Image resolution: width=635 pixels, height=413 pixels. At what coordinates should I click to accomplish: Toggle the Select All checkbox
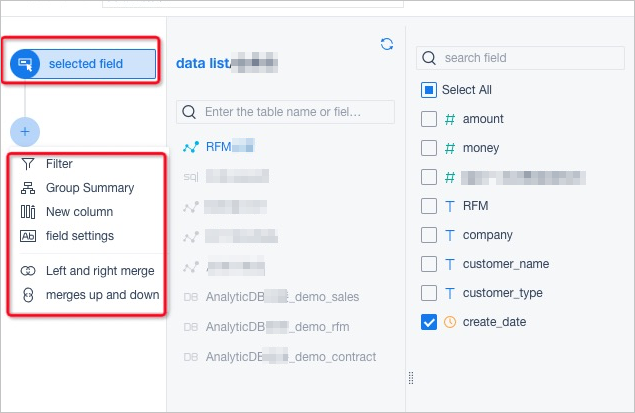[x=429, y=90]
